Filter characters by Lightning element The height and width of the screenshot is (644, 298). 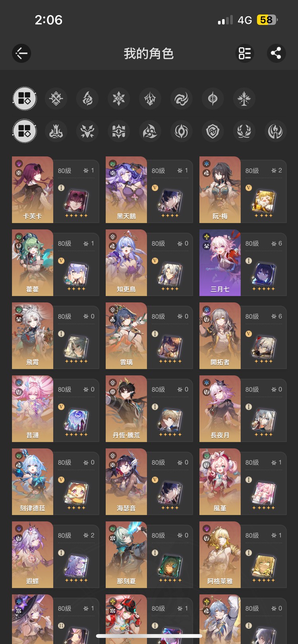coord(150,98)
